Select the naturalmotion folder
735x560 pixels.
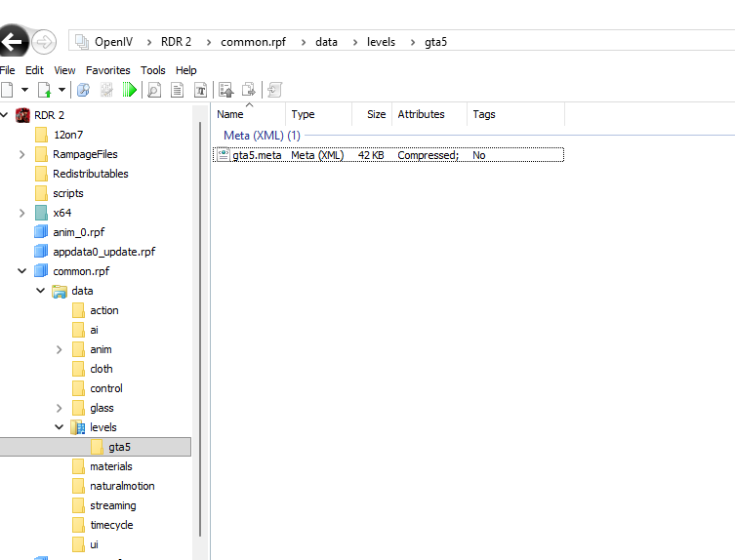tap(122, 486)
